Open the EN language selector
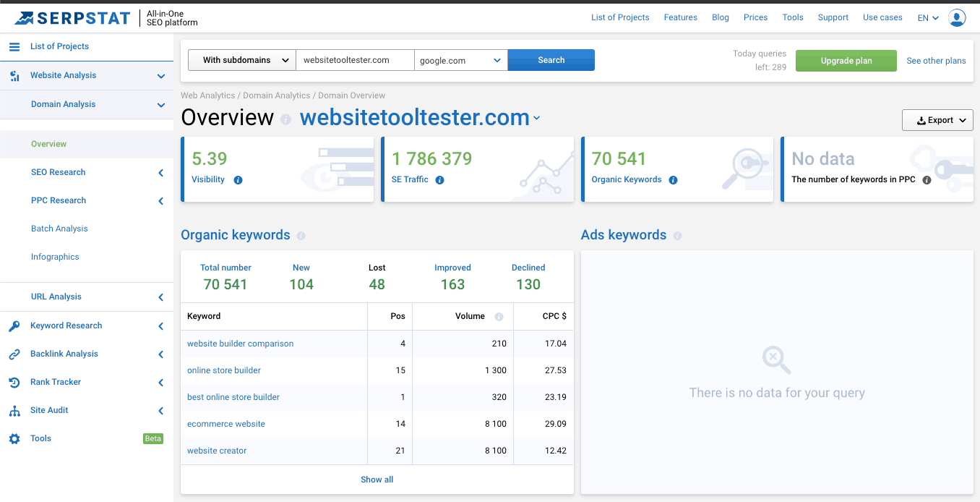Screen dimensions: 980x502 [928, 18]
